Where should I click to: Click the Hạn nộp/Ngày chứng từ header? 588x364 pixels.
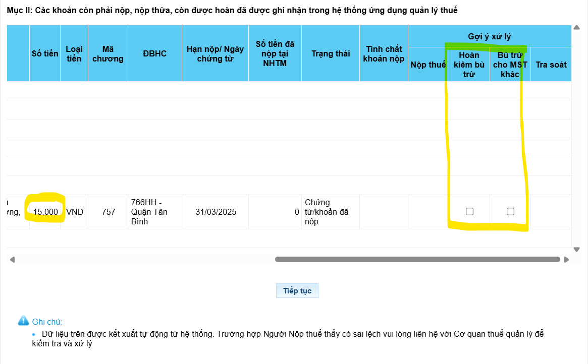[x=215, y=53]
